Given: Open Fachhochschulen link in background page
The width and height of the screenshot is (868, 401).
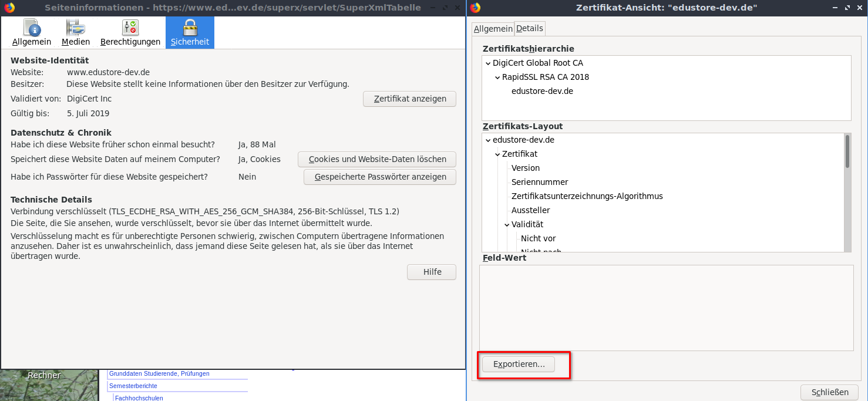Looking at the screenshot, I should pos(139,398).
